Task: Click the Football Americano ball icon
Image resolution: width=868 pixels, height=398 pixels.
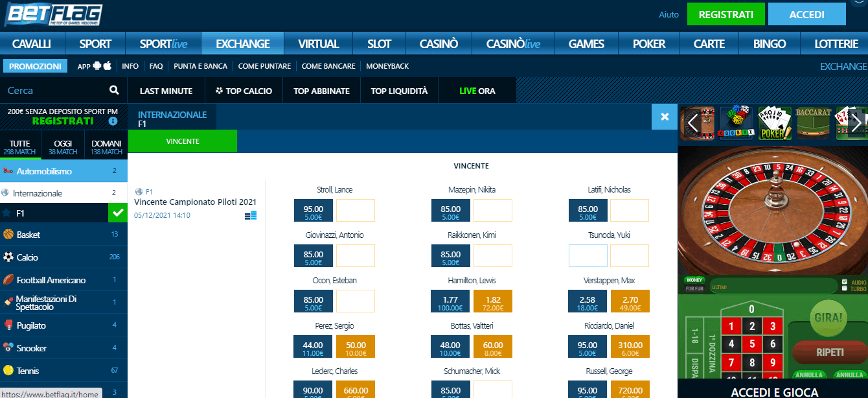Action: coord(8,279)
